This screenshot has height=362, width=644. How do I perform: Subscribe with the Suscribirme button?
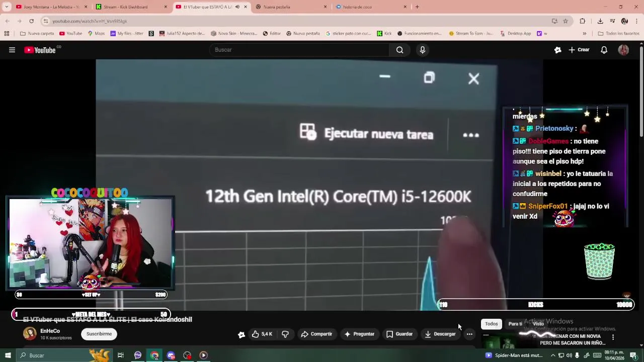(99, 334)
